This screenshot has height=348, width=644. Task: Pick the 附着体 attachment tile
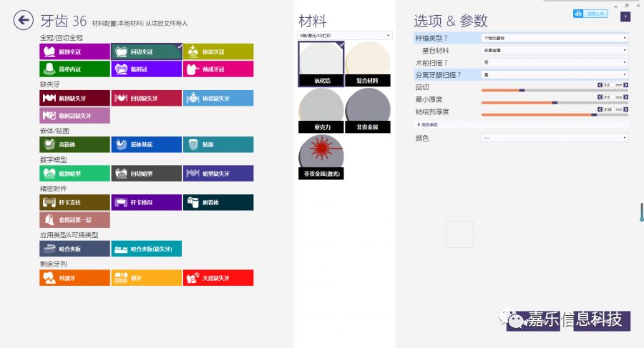pos(218,202)
